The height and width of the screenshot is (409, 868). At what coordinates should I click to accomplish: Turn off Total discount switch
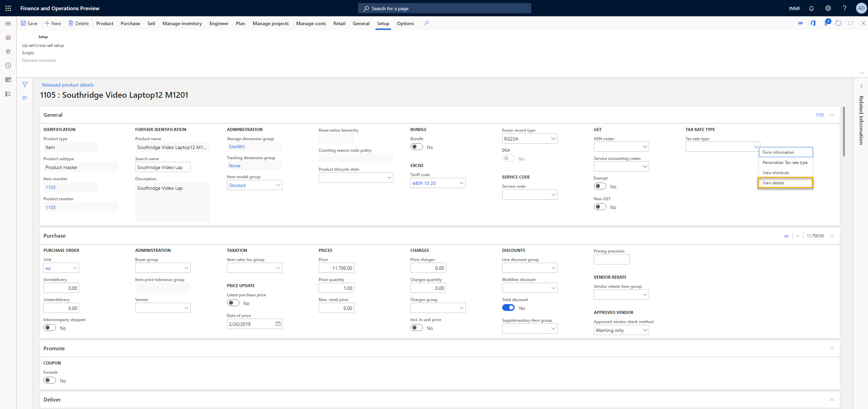click(508, 308)
